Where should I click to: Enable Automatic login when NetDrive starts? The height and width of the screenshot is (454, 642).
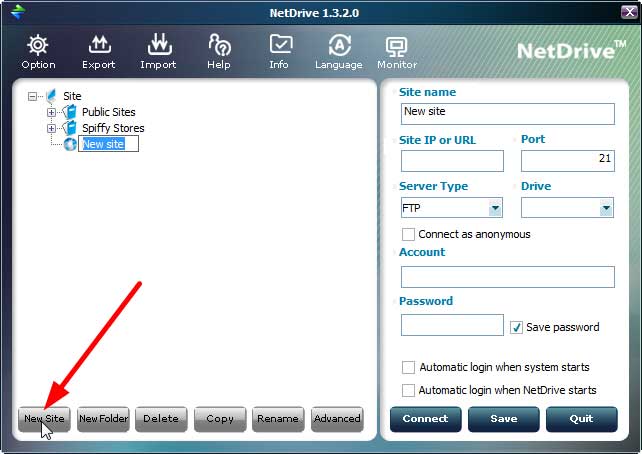pyautogui.click(x=408, y=390)
